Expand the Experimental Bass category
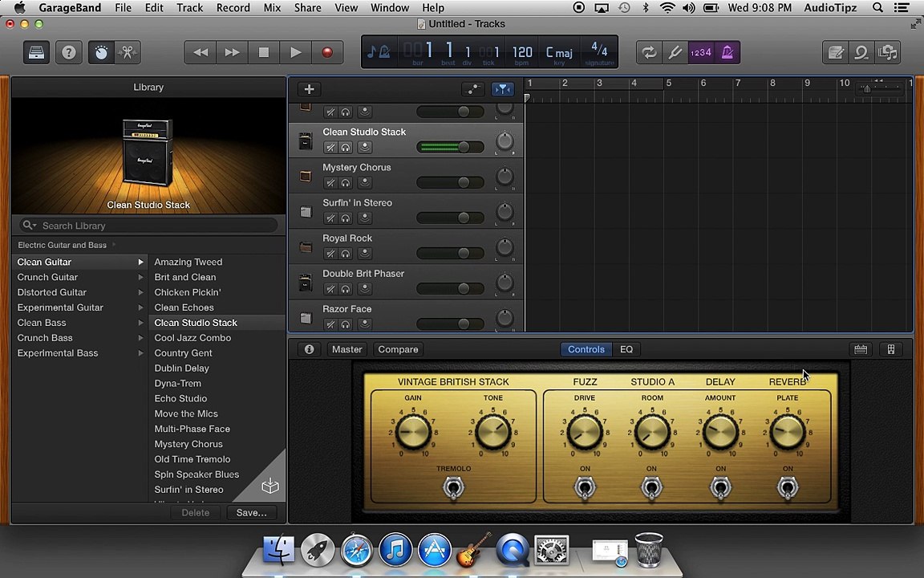This screenshot has height=578, width=924. (140, 353)
